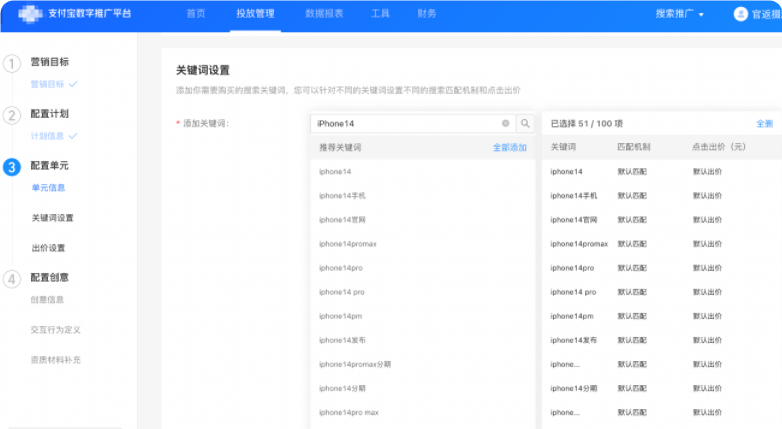Select step 3 circle 配置单元
This screenshot has height=429, width=782.
pyautogui.click(x=12, y=167)
